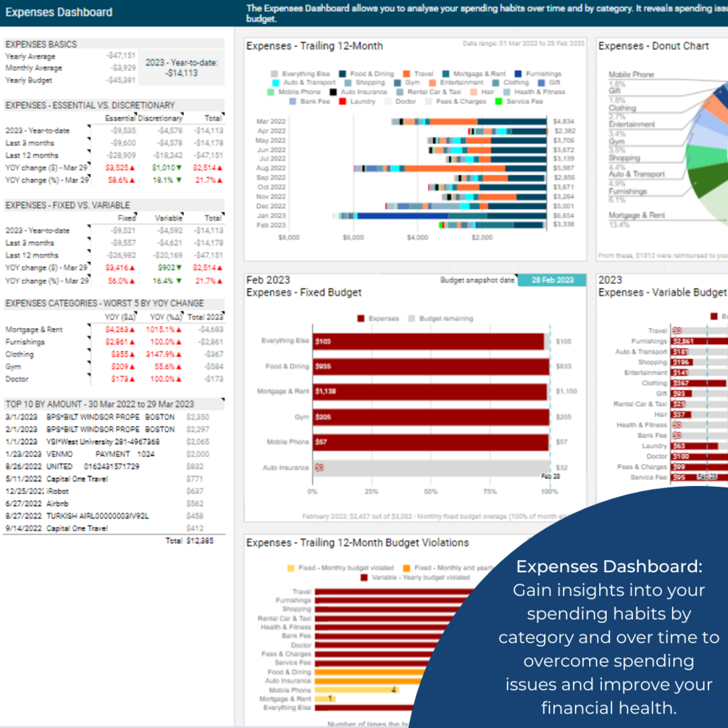Select the 59.6% YOY change percent cell
728x728 pixels.
(121, 180)
